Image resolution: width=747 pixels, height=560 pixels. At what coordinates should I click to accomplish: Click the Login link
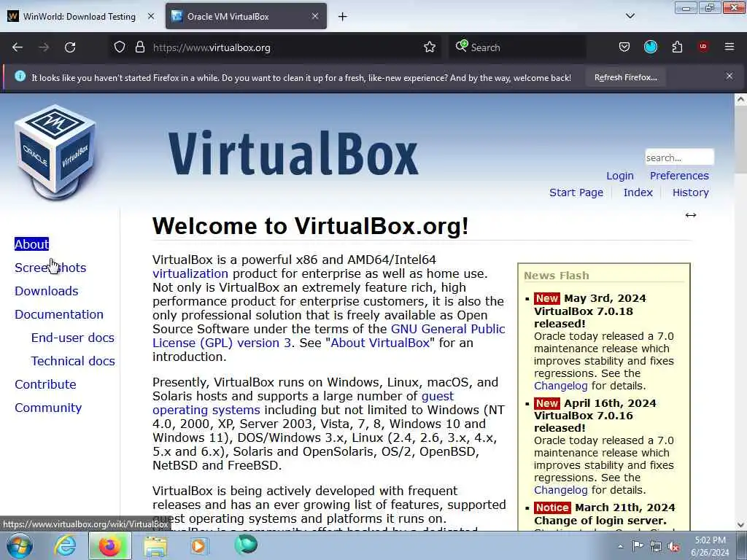(x=620, y=176)
